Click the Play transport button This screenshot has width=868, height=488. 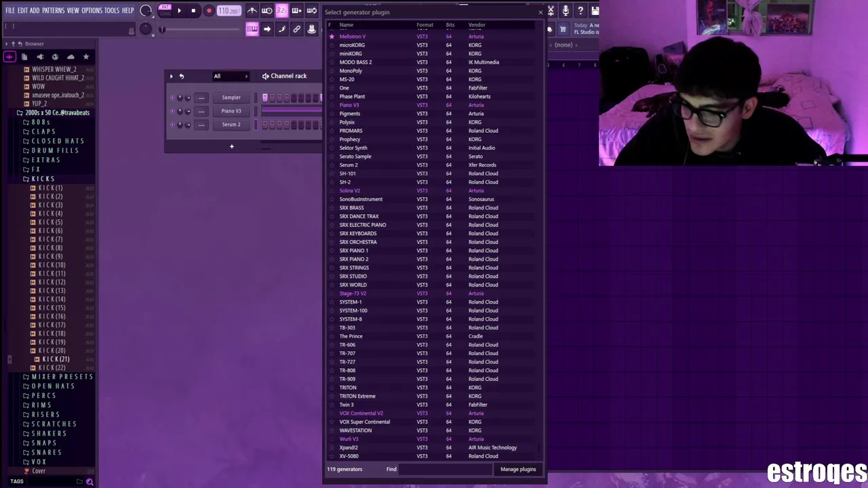[x=179, y=11]
